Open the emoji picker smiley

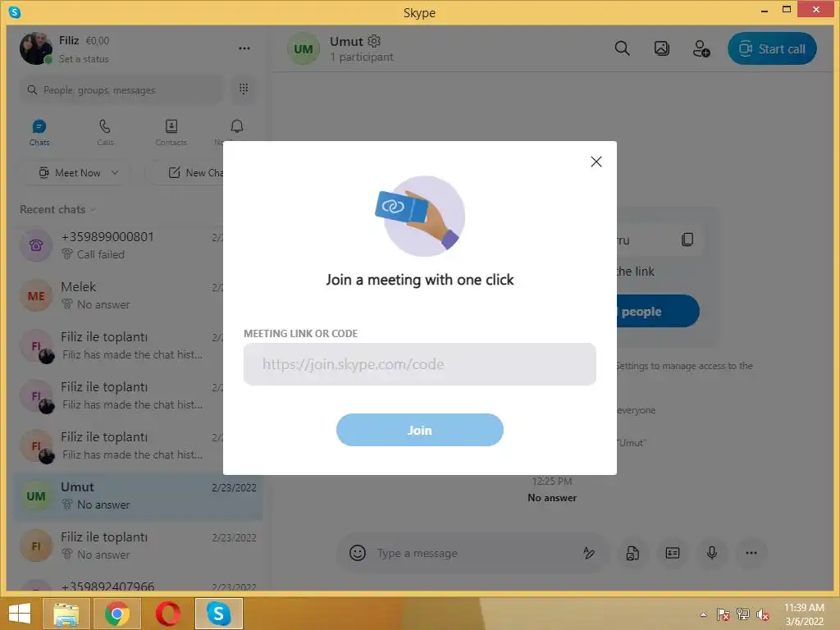point(358,552)
